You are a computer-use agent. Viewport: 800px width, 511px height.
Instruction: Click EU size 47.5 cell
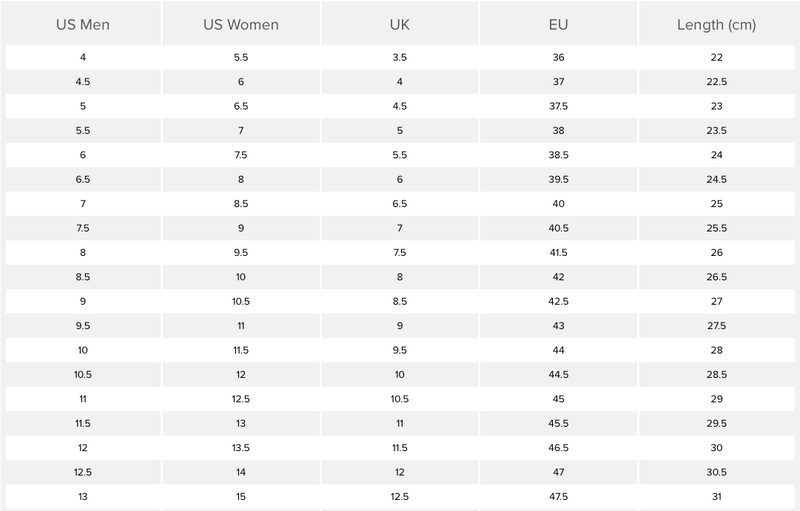tap(558, 496)
